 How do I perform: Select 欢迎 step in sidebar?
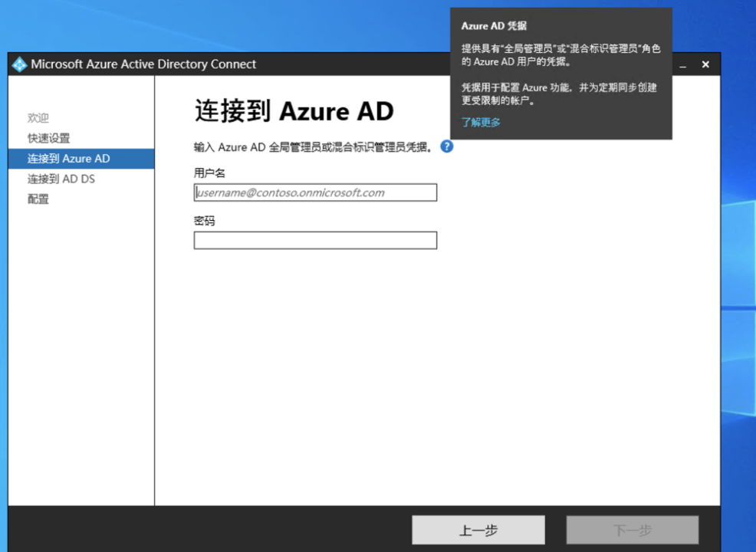click(x=38, y=117)
